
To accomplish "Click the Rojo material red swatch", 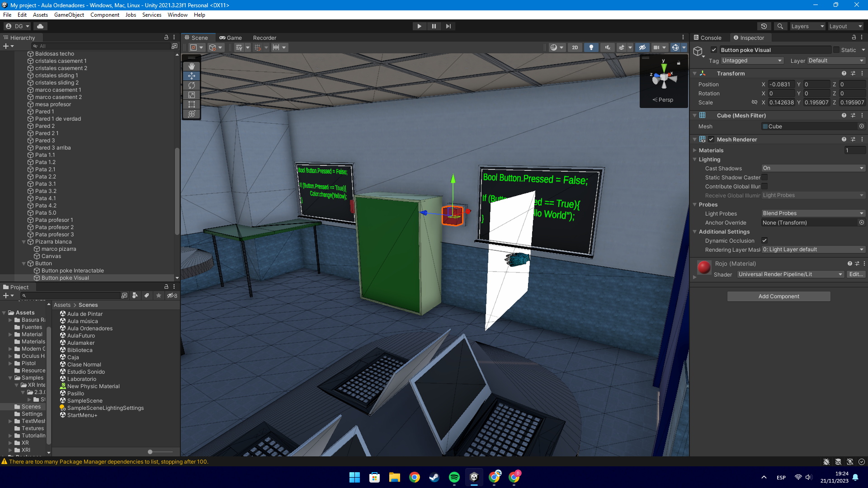I will pos(704,267).
